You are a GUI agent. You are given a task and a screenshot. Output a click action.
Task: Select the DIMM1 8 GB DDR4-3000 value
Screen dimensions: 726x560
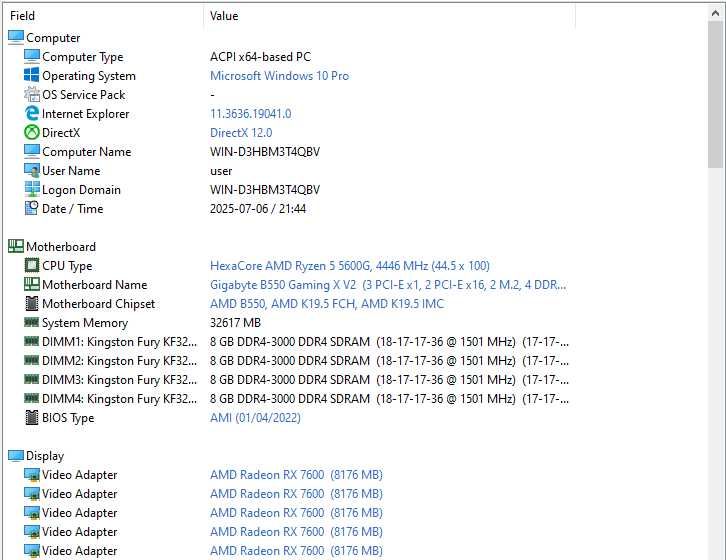(x=389, y=341)
